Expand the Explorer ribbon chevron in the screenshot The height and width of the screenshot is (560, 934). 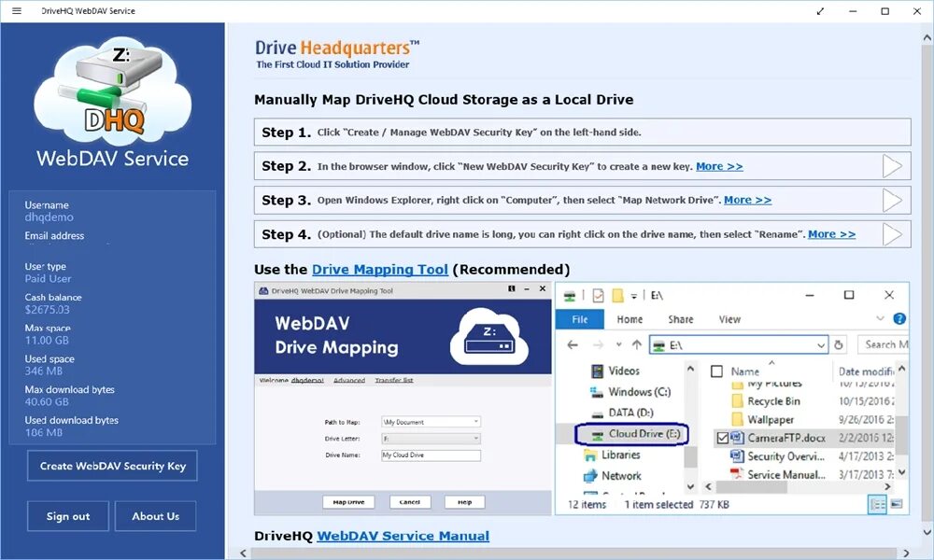coord(880,318)
